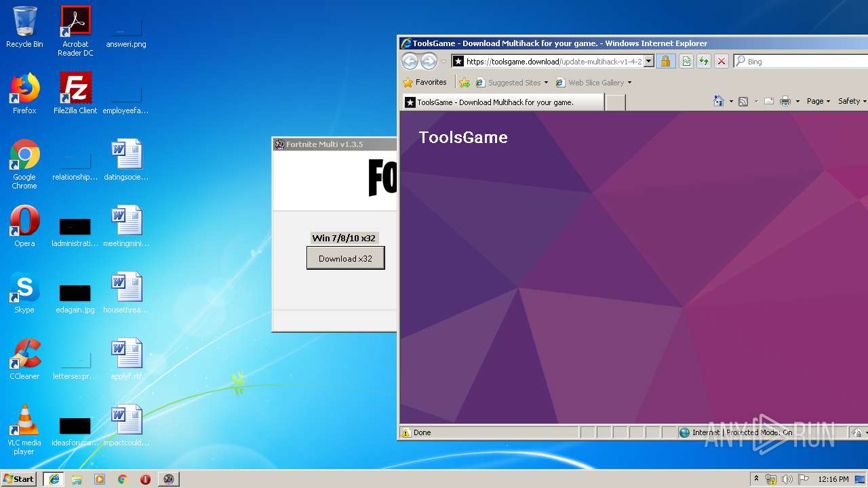Click the volume speaker tray icon
This screenshot has width=868, height=488.
pos(787,479)
